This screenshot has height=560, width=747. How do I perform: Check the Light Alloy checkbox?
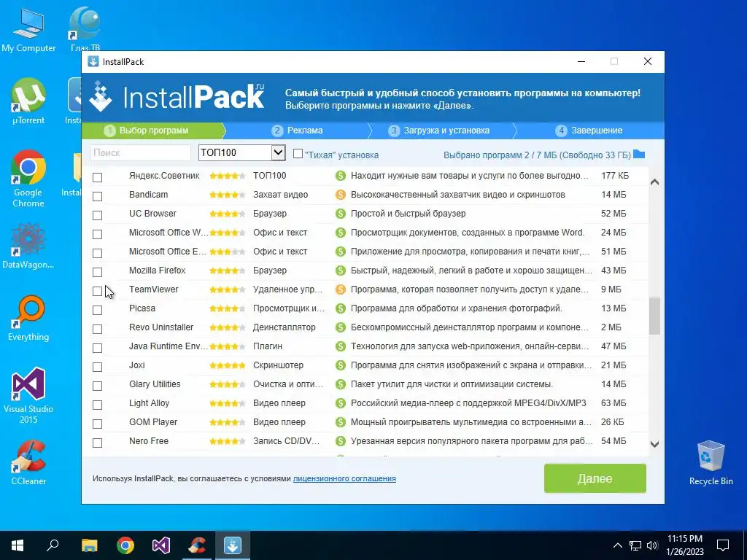coord(97,405)
